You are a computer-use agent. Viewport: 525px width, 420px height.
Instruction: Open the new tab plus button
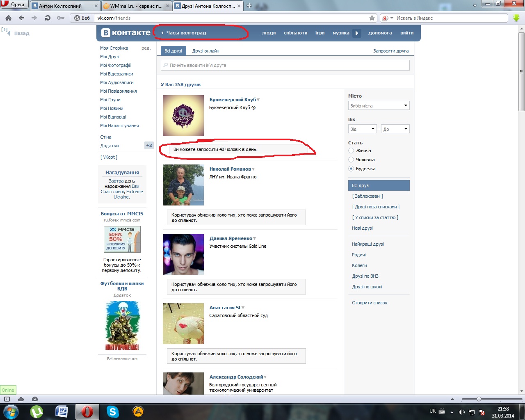tap(249, 6)
